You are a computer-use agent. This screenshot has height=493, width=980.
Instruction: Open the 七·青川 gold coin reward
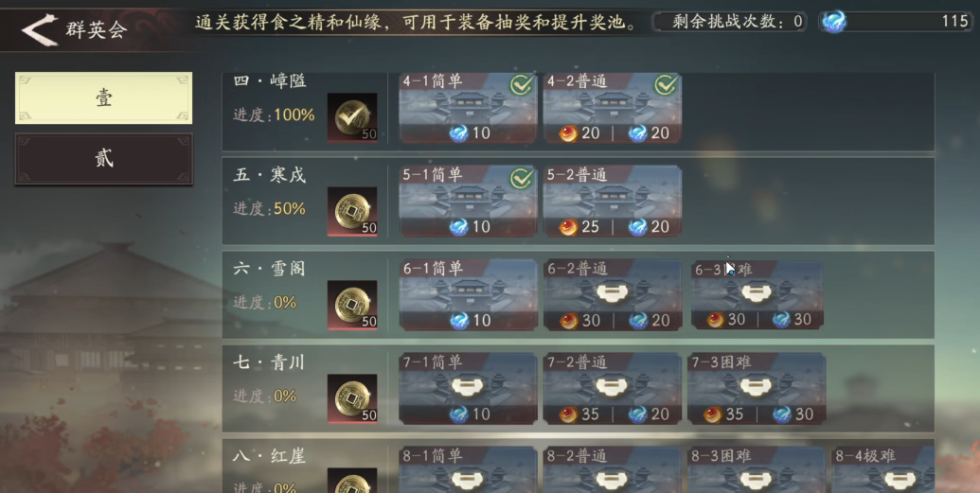pyautogui.click(x=352, y=398)
